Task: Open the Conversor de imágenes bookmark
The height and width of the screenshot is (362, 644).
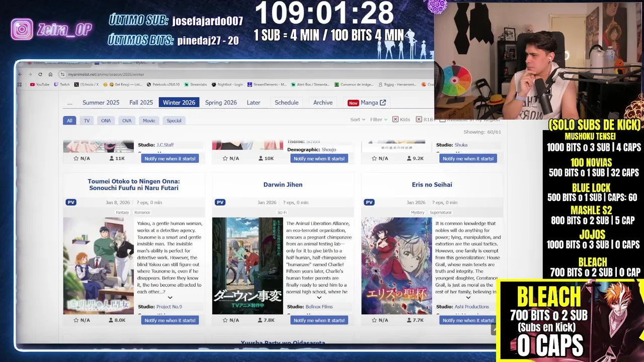Action: coord(353,84)
